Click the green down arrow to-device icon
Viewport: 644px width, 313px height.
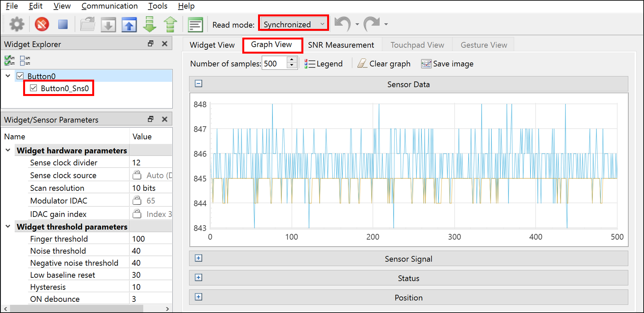click(149, 24)
